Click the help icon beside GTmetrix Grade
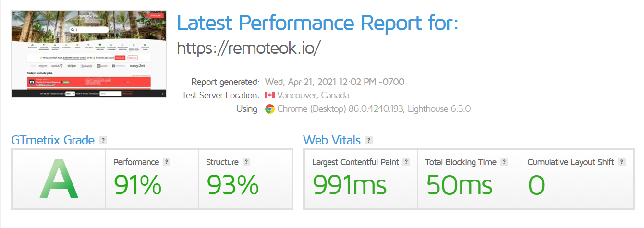 103,141
